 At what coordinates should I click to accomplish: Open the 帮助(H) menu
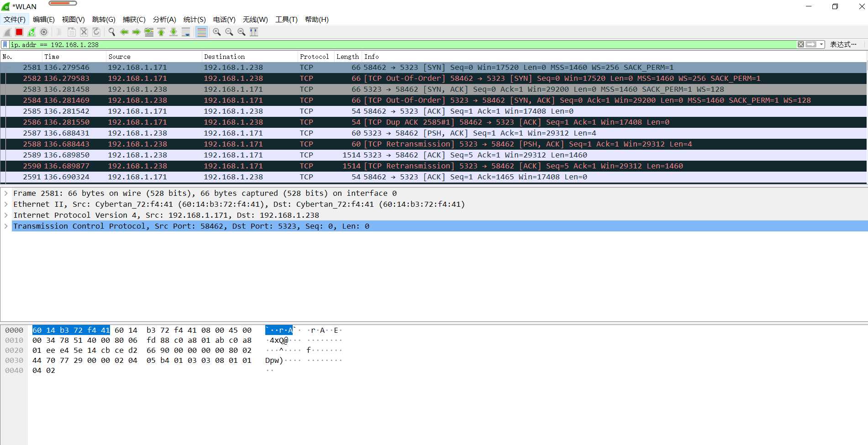click(x=317, y=20)
